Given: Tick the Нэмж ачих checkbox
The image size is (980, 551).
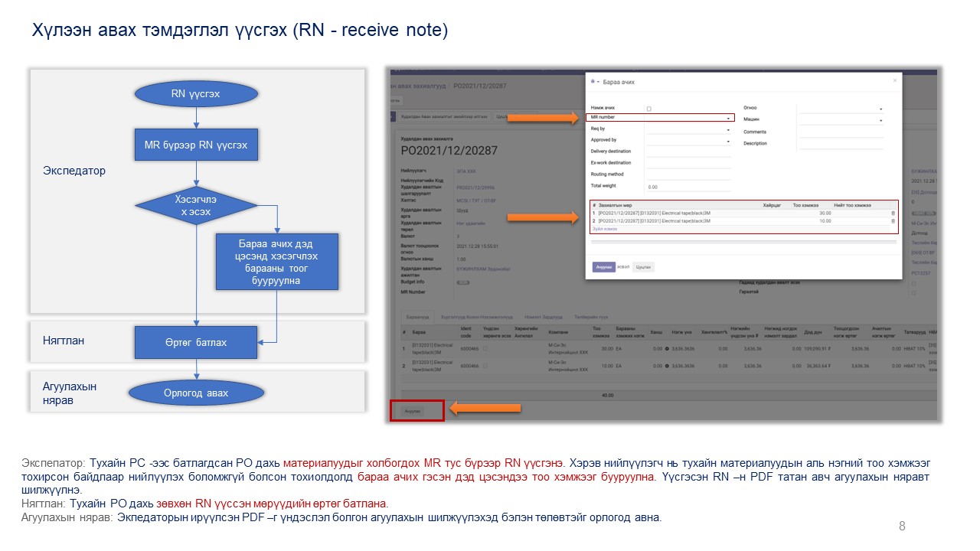Looking at the screenshot, I should point(648,109).
